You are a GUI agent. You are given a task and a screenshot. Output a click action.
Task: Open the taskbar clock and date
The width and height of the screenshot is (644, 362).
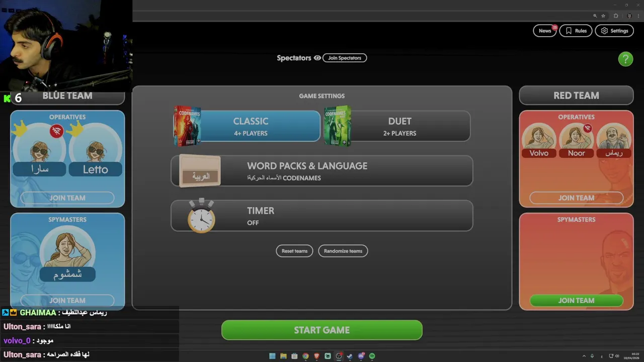pos(631,356)
